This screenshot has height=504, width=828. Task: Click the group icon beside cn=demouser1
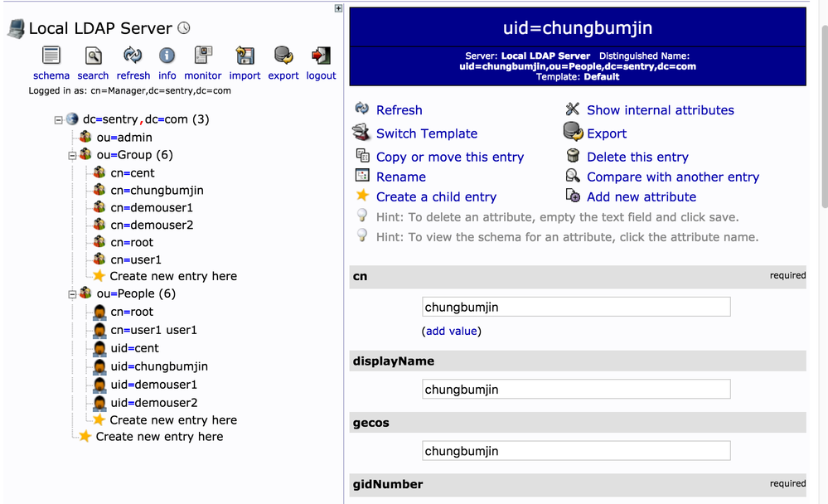click(x=99, y=207)
